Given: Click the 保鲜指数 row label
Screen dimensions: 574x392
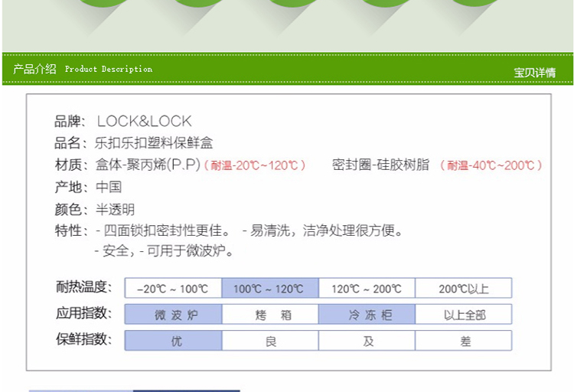Looking at the screenshot, I should (x=84, y=339).
